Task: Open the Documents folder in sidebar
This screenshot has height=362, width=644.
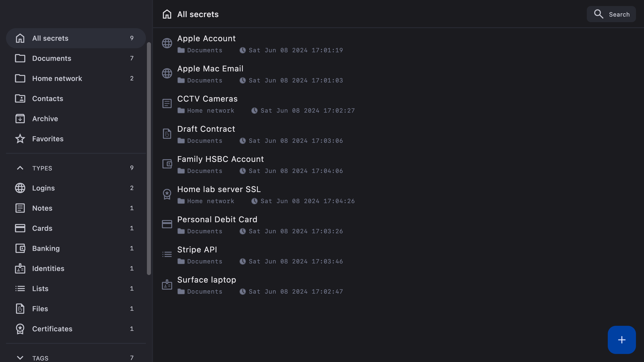Action: coord(52,58)
